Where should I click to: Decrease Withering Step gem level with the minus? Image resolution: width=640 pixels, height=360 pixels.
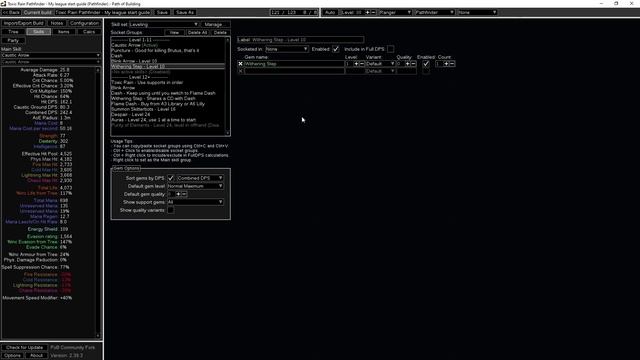pyautogui.click(x=362, y=64)
